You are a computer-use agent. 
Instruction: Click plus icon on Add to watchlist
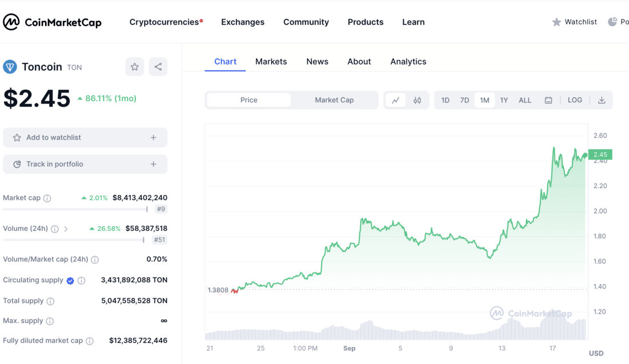pyautogui.click(x=153, y=138)
